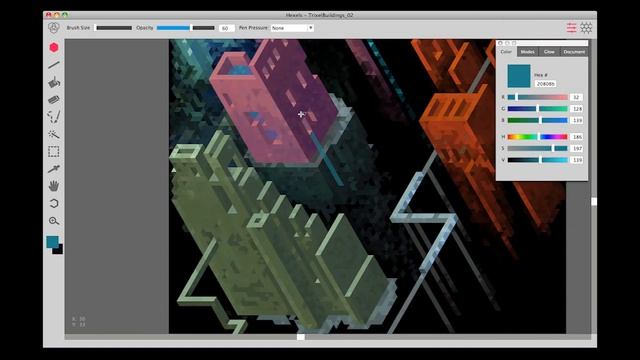Viewport: 640px width, 360px height.
Task: Select the Hand pan tool
Action: click(54, 186)
